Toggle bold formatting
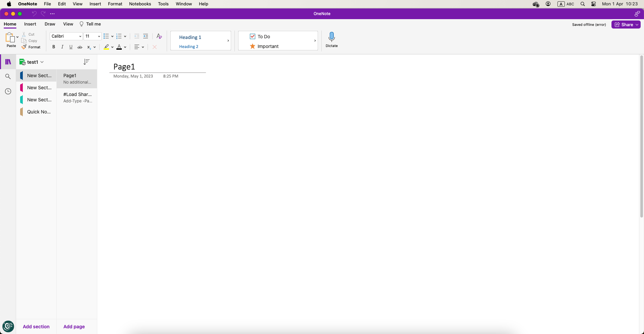Screen dimensions: 644x334 coord(54,47)
